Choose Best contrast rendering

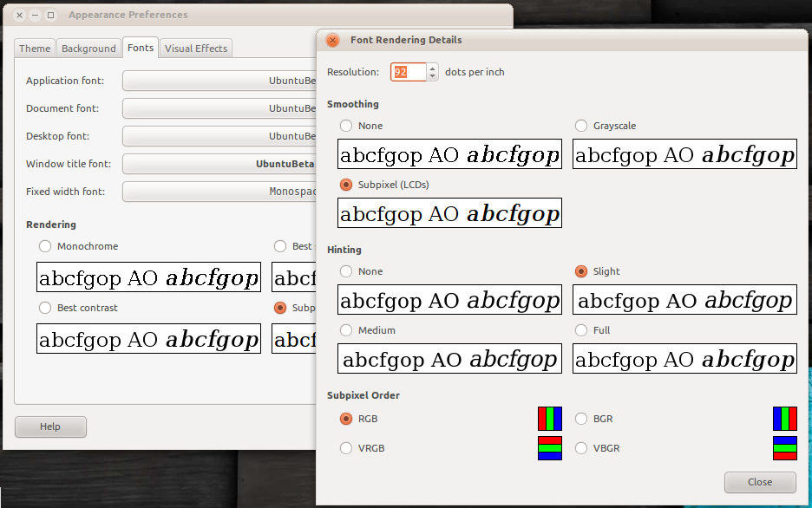(x=45, y=308)
